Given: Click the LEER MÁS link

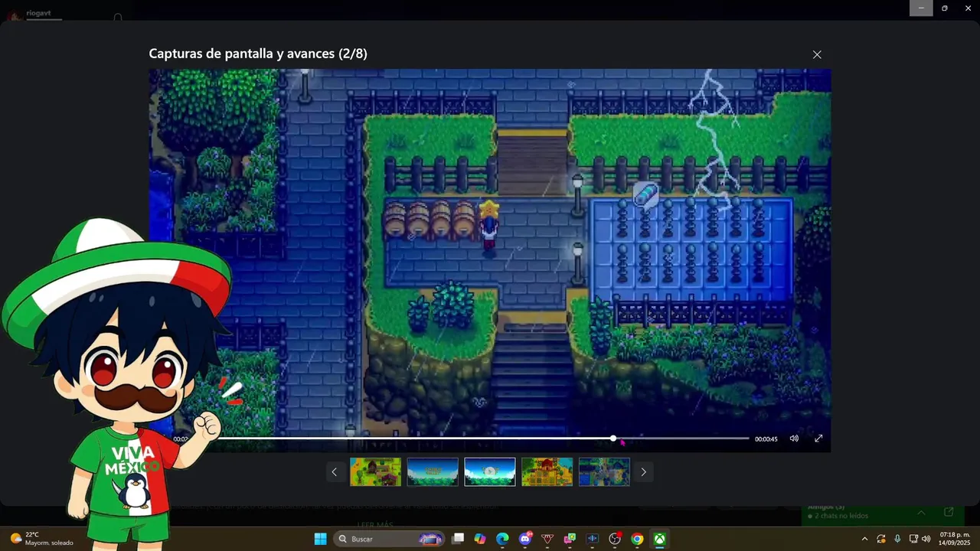Looking at the screenshot, I should (375, 525).
